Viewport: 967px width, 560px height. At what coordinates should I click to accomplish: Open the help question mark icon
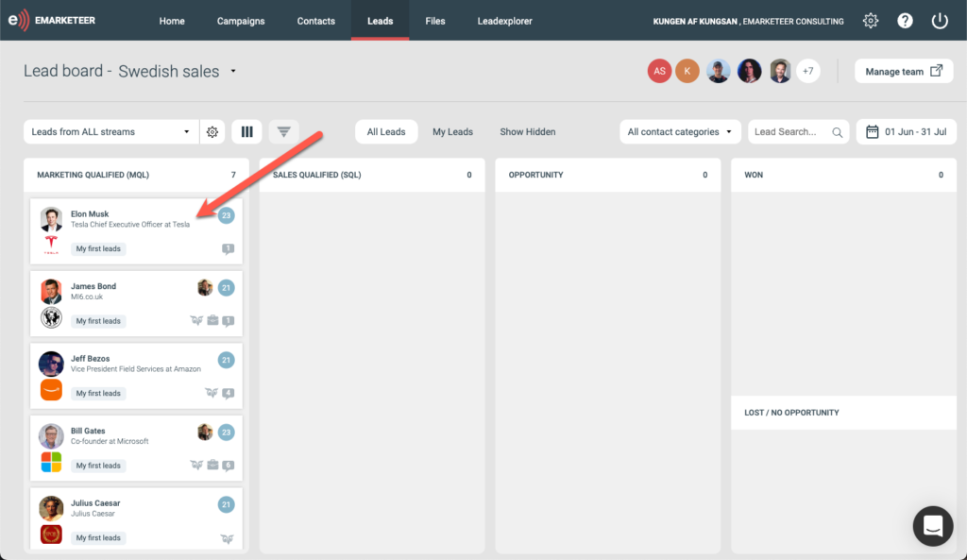tap(905, 21)
